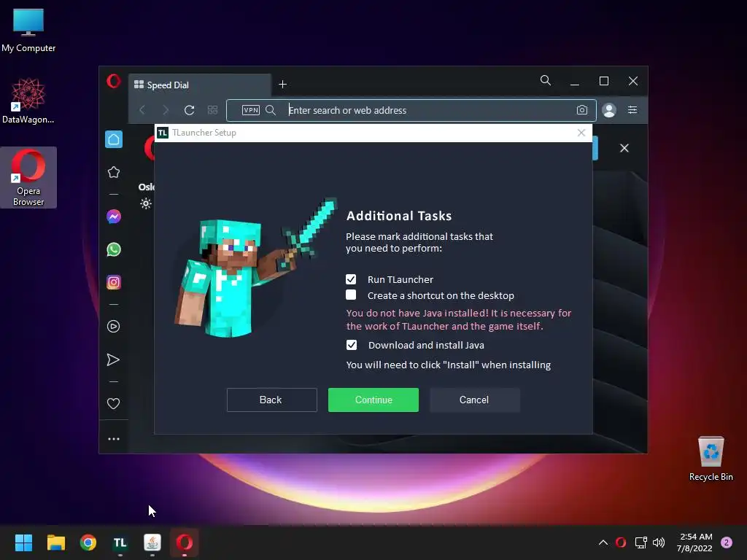Go back in Opera navigation
The height and width of the screenshot is (560, 747).
(142, 110)
